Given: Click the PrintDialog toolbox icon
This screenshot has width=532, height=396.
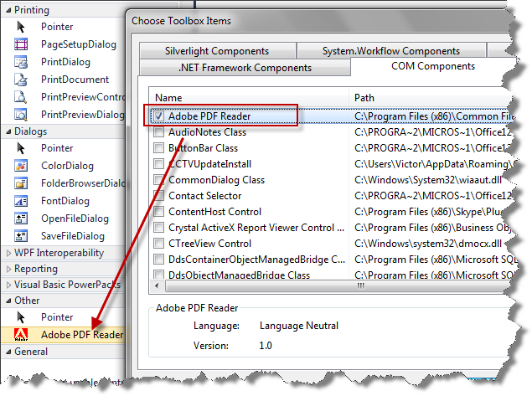Looking at the screenshot, I should (21, 62).
